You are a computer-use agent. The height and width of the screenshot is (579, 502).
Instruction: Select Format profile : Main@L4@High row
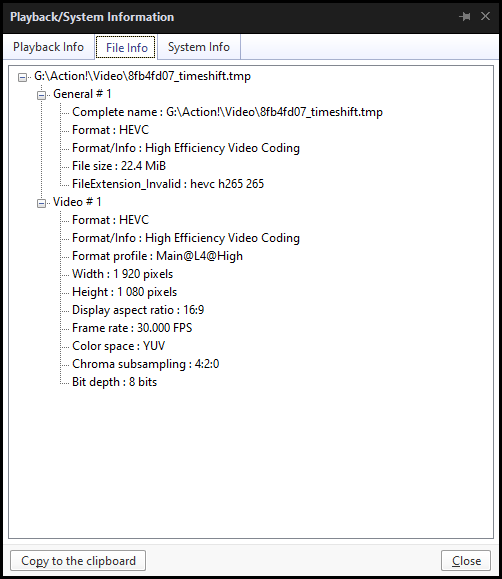(157, 256)
